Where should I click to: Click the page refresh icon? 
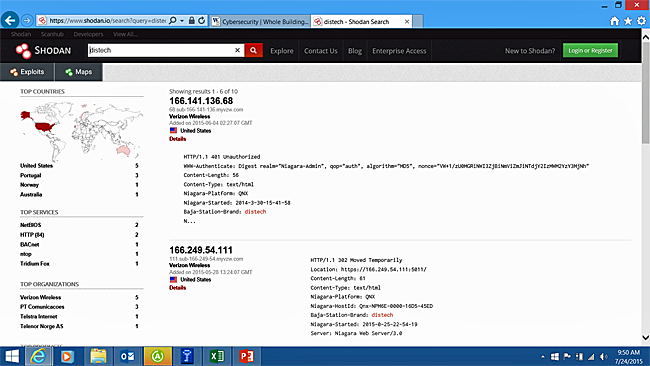201,20
